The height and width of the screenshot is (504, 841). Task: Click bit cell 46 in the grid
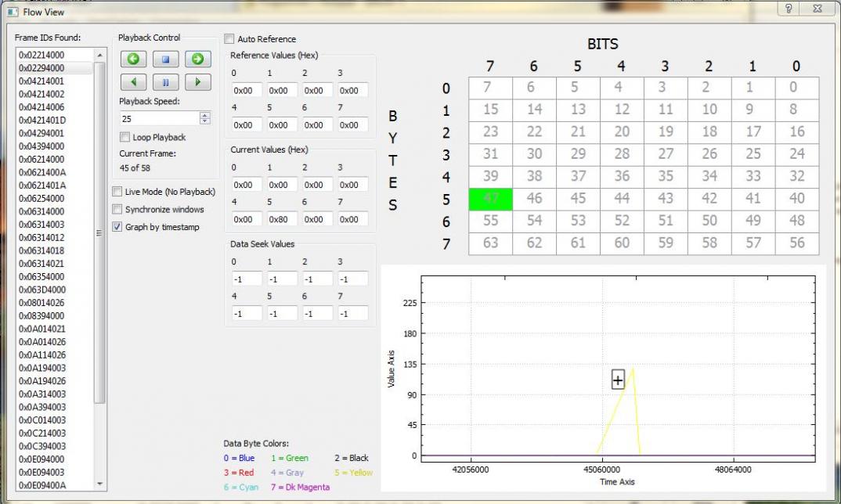coord(534,199)
